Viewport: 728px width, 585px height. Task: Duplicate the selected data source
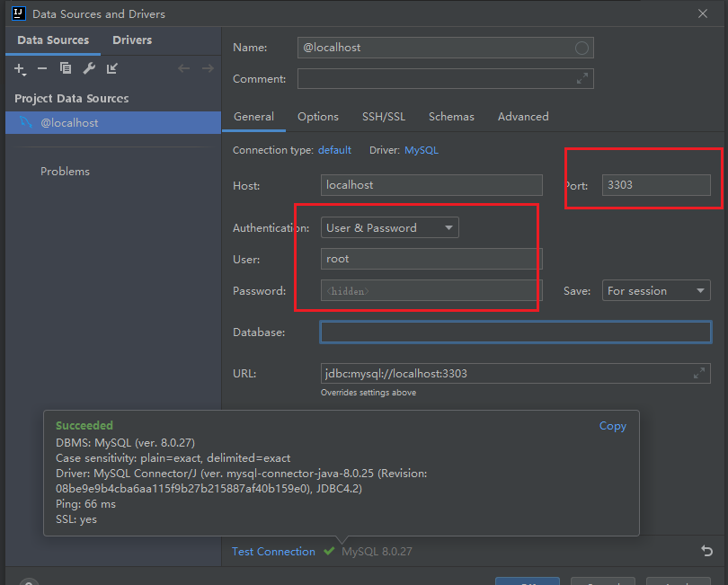pos(66,68)
